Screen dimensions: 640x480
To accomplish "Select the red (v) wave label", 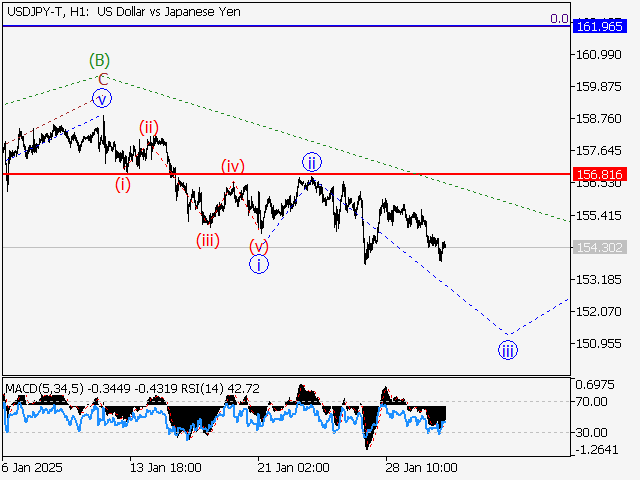I will coord(259,245).
